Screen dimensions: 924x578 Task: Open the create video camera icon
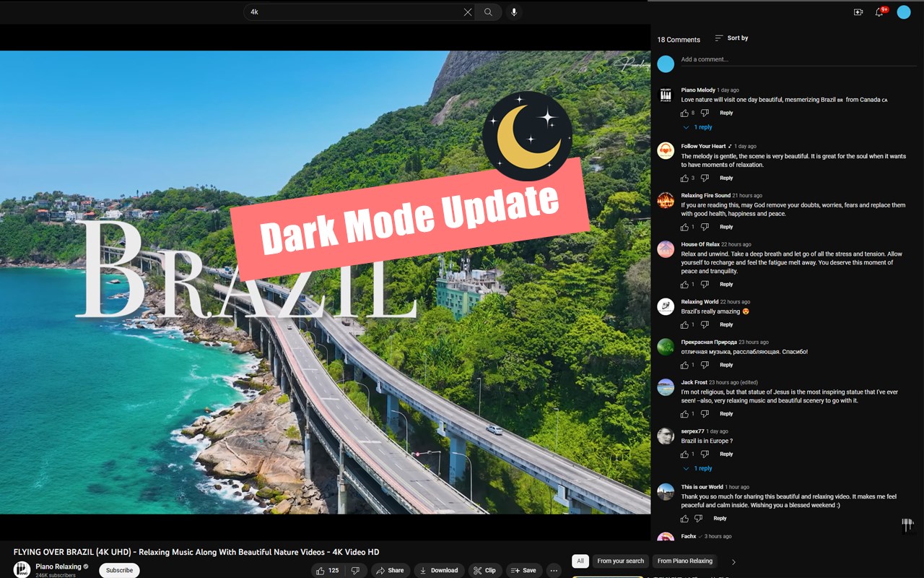[x=858, y=12]
